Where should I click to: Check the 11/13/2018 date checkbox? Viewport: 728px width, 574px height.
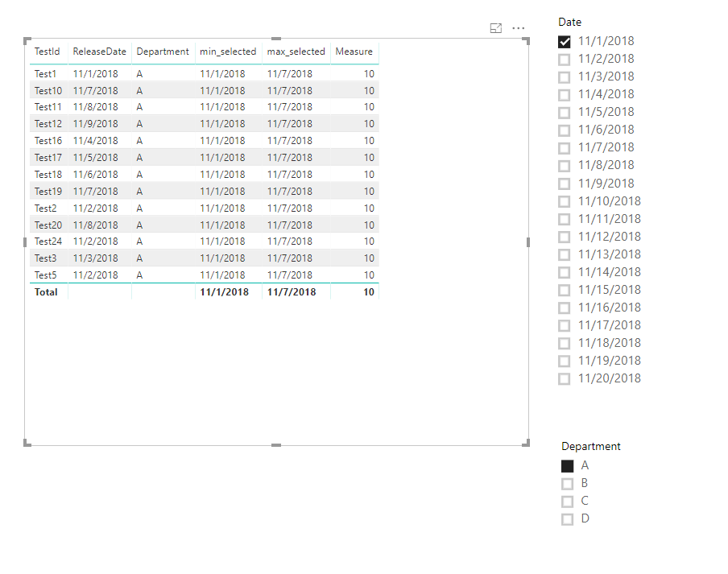564,254
